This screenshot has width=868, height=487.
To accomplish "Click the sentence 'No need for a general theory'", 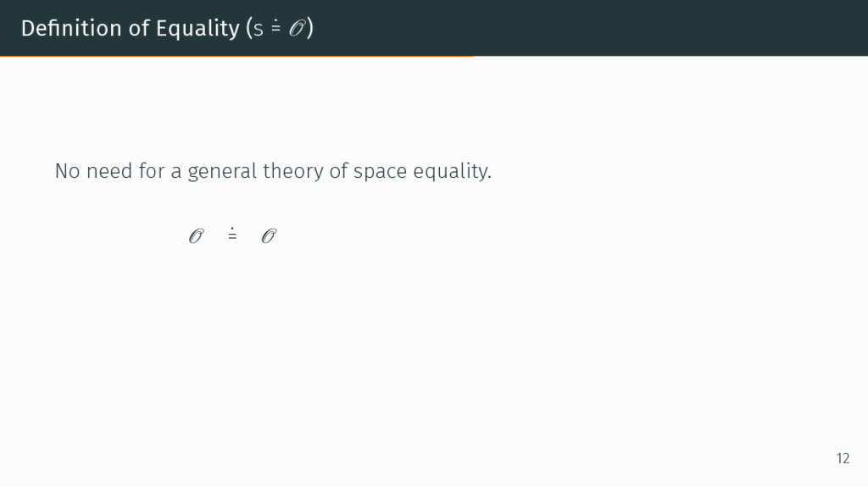I will (272, 171).
